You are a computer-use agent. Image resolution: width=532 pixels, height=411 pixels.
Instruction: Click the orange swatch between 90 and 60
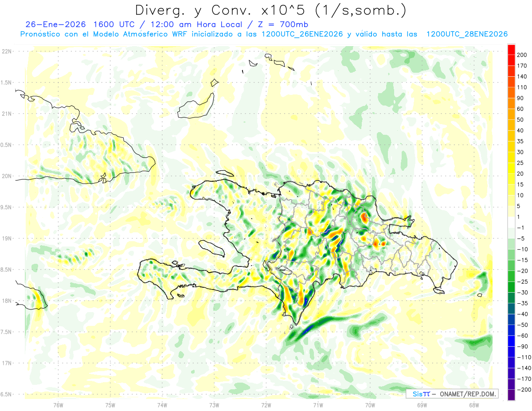point(511,103)
